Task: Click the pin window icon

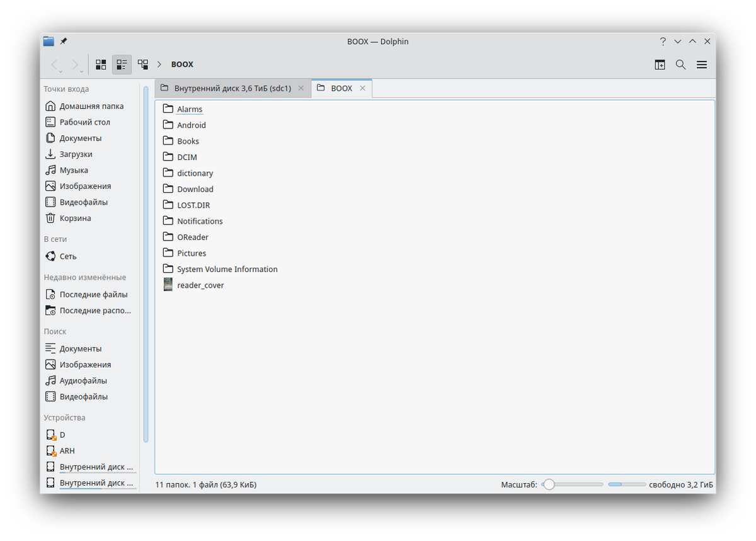Action: pyautogui.click(x=64, y=42)
